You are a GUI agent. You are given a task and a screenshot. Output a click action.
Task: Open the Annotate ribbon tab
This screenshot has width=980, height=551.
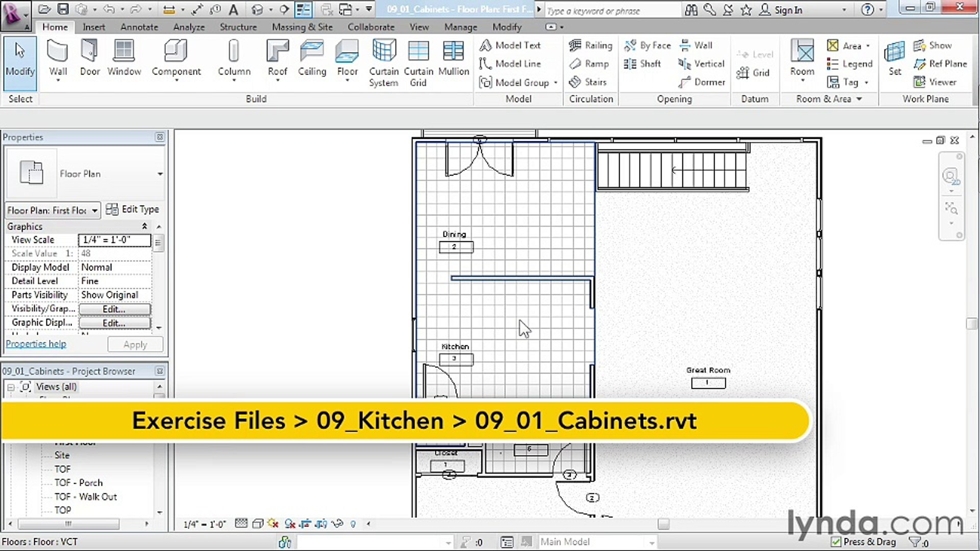pyautogui.click(x=139, y=27)
